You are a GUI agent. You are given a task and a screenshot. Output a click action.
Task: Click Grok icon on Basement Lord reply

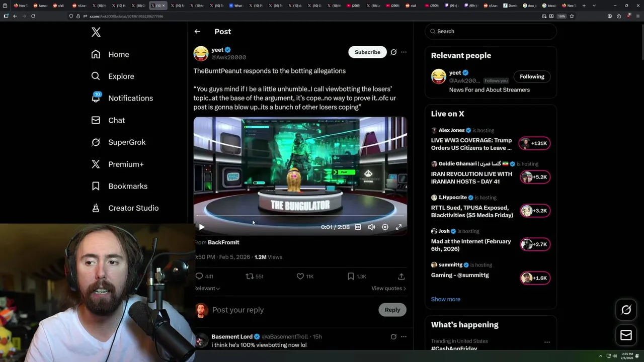point(393,337)
